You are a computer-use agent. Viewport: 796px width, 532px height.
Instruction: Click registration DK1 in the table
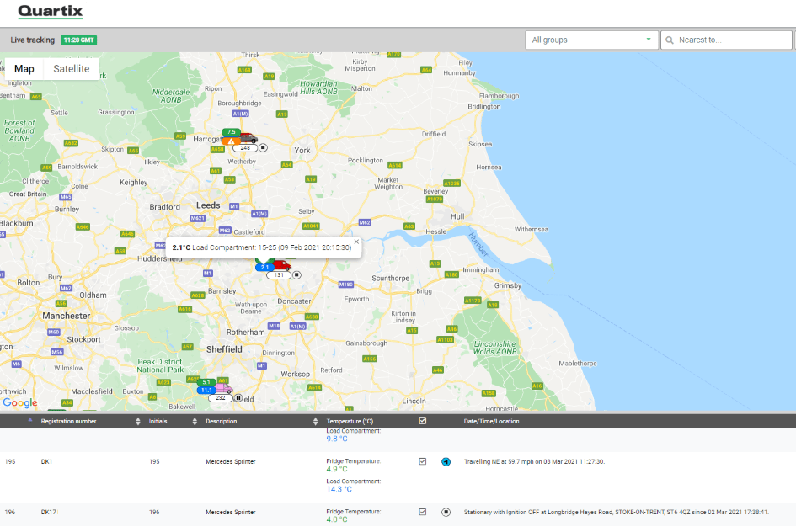46,462
